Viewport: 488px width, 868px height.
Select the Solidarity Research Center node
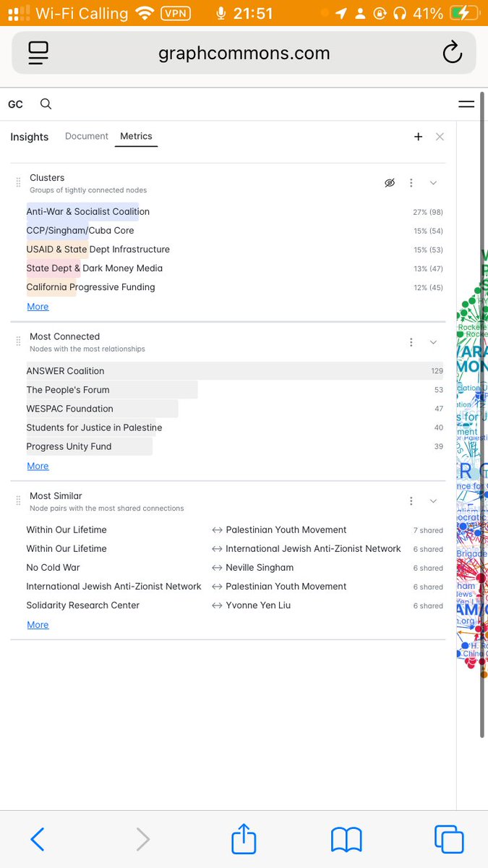click(x=83, y=605)
